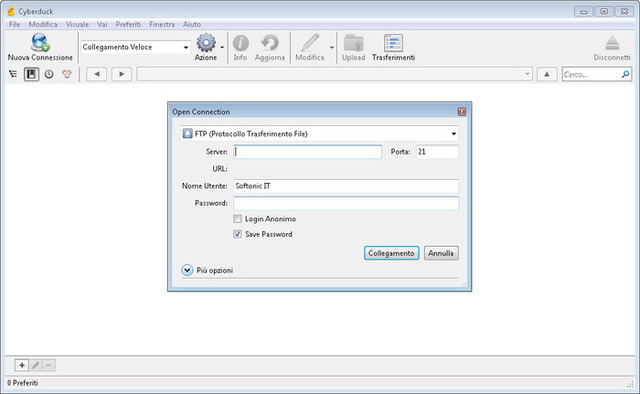Click the Collegamento button

(x=391, y=253)
